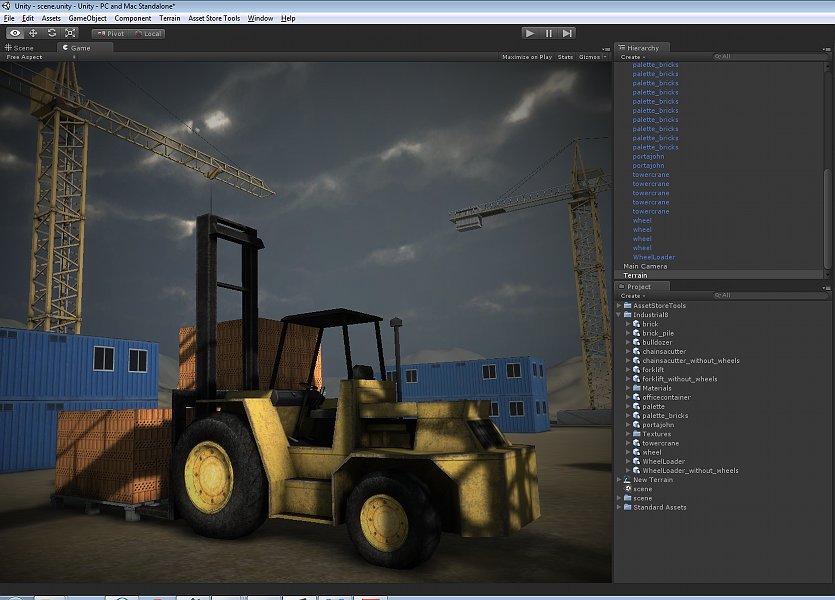This screenshot has height=600, width=835.
Task: Click the forklift_without_wheels prefab icon
Action: (x=636, y=379)
